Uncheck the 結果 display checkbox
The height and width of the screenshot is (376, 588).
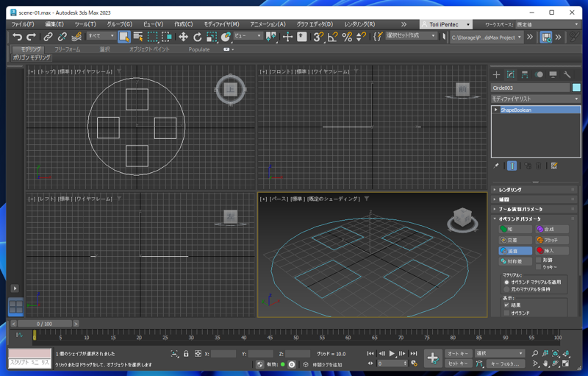(x=506, y=305)
